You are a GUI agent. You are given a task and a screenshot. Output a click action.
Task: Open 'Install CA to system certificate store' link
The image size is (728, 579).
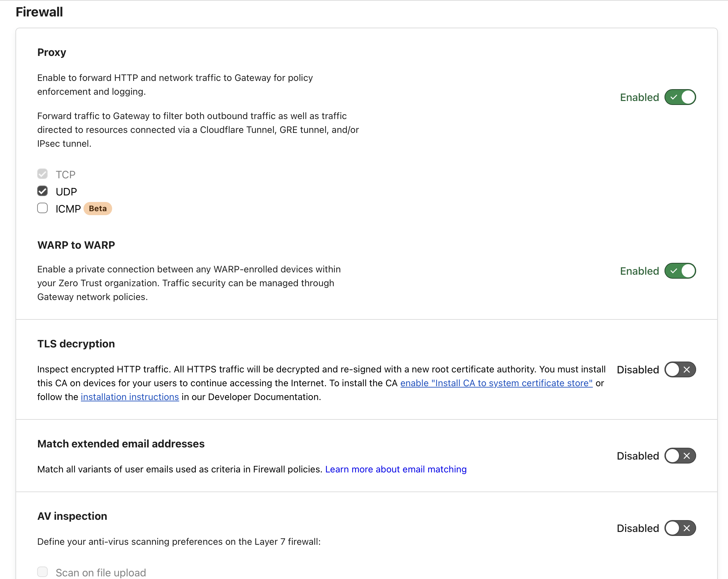(x=497, y=383)
